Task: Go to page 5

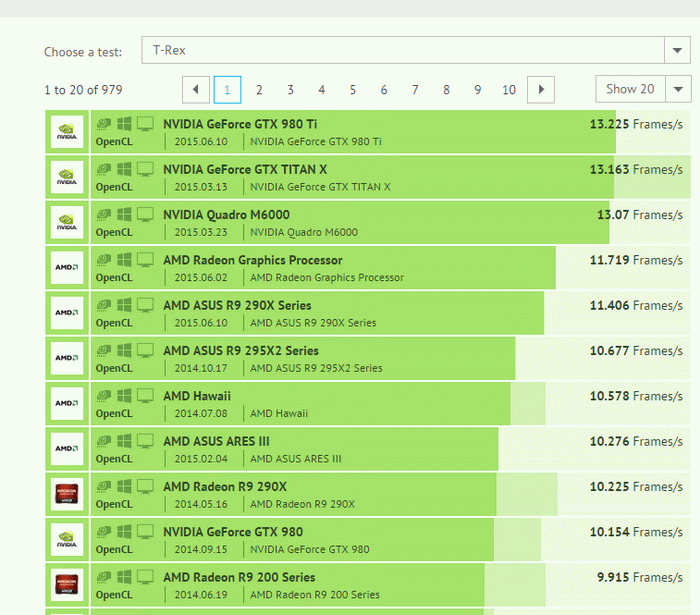Action: (x=353, y=90)
